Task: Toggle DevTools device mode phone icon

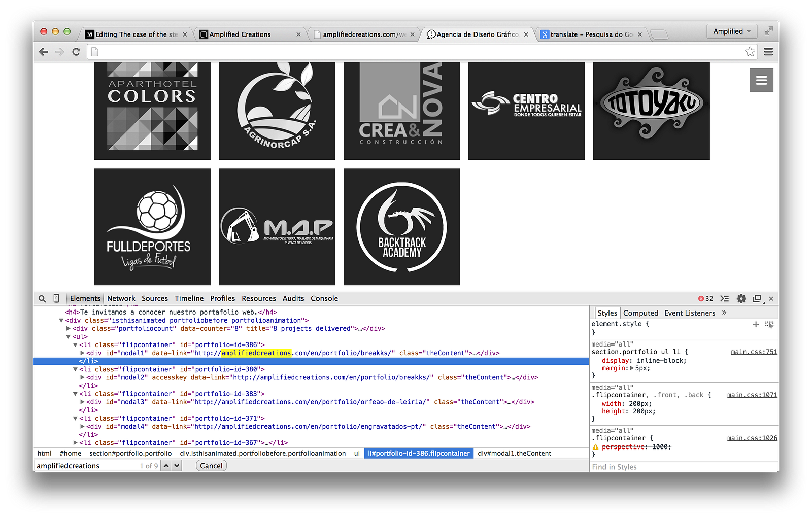Action: pos(56,298)
